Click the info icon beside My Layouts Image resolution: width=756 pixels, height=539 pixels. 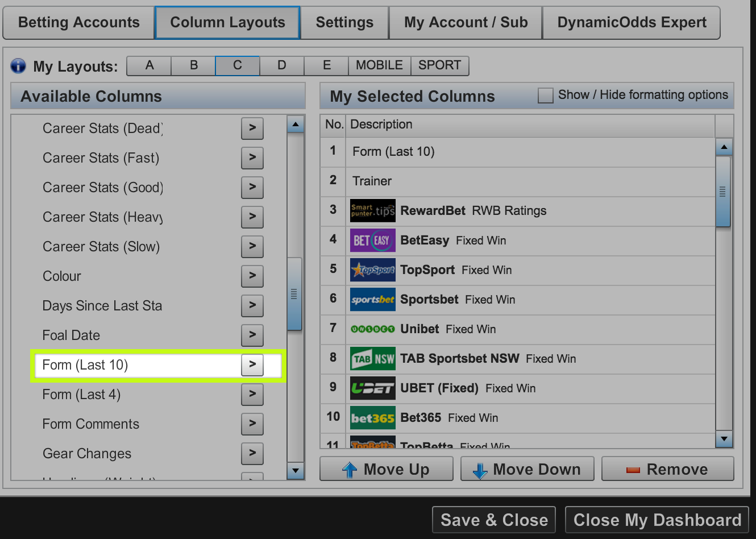[18, 66]
